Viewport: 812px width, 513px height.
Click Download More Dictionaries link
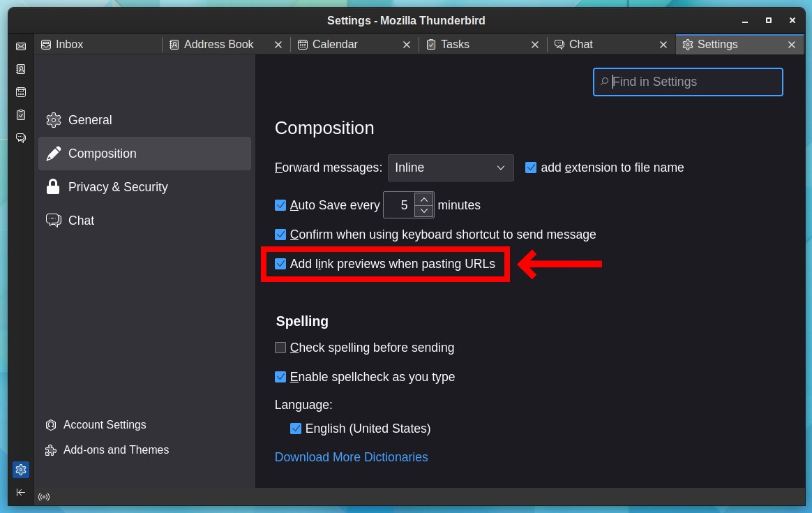click(x=351, y=457)
